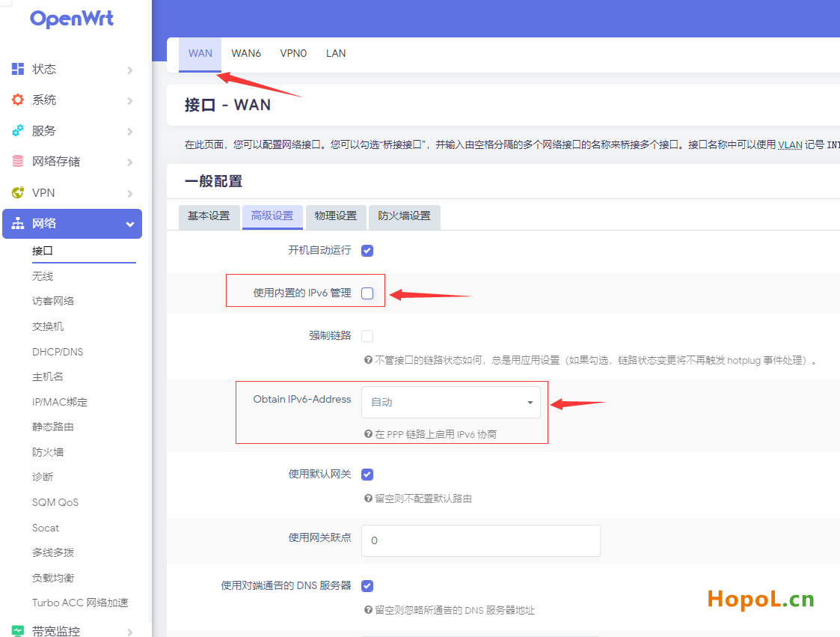
Task: Open 接口 in the sidebar
Action: pyautogui.click(x=43, y=251)
